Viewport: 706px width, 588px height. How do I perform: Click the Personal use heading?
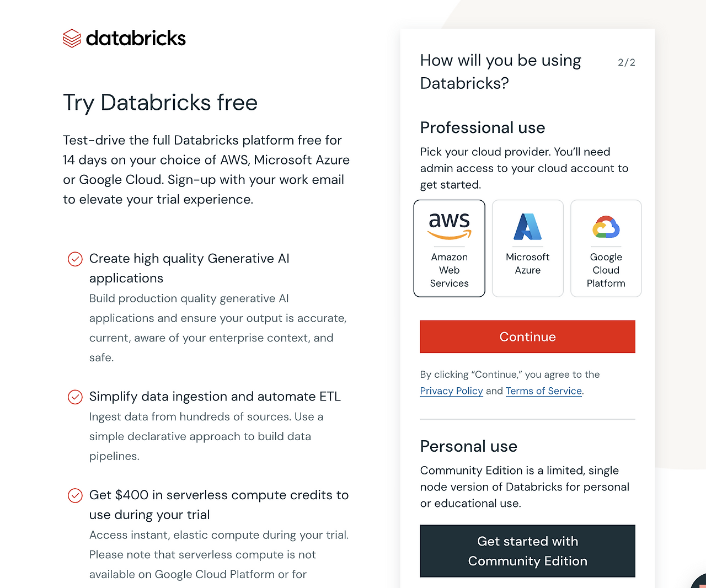click(x=468, y=446)
